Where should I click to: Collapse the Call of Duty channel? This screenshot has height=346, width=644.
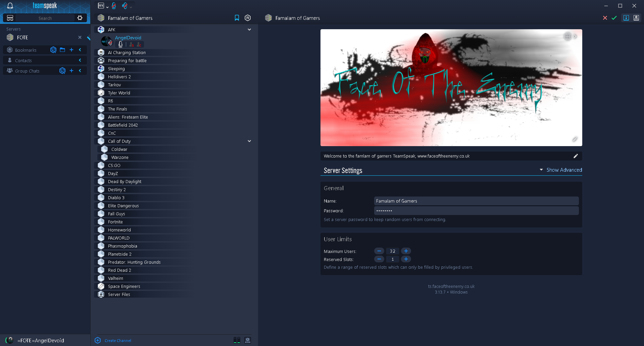click(x=249, y=141)
